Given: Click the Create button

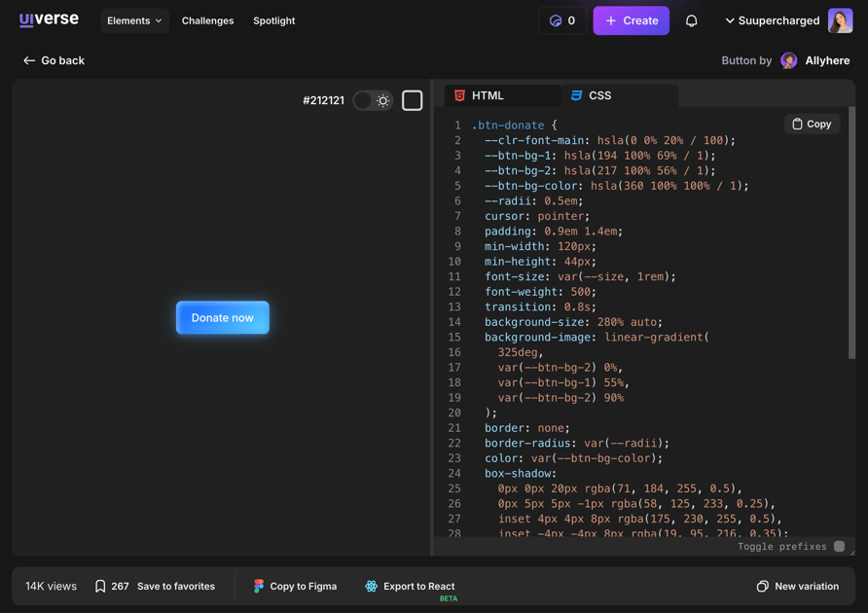Looking at the screenshot, I should coord(631,20).
